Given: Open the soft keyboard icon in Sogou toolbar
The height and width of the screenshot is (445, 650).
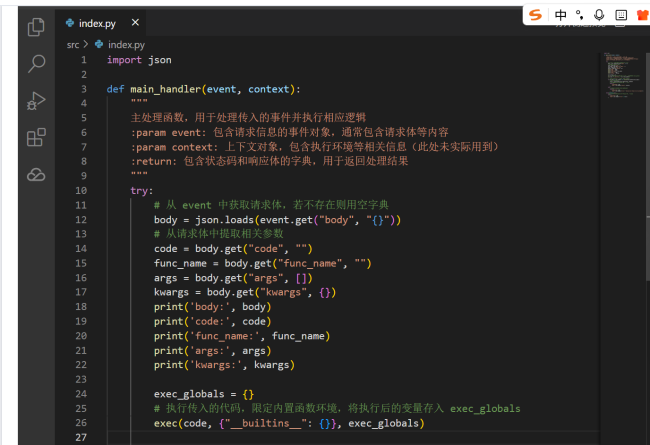Looking at the screenshot, I should pyautogui.click(x=621, y=15).
